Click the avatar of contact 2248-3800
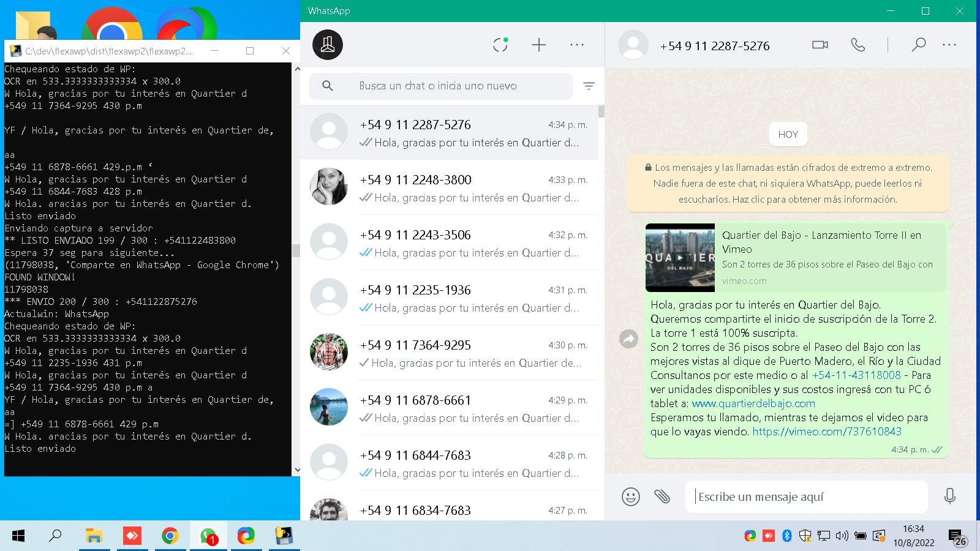 point(329,186)
